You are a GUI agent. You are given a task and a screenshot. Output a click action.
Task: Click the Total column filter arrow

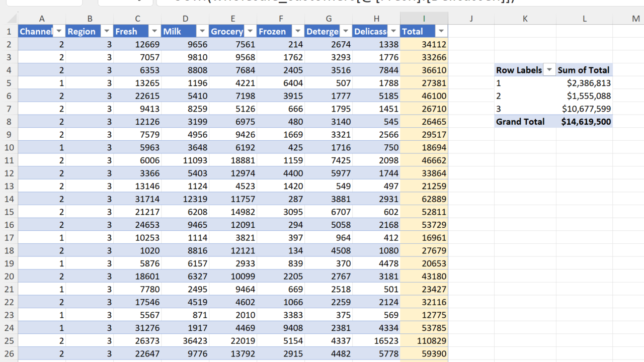[441, 31]
